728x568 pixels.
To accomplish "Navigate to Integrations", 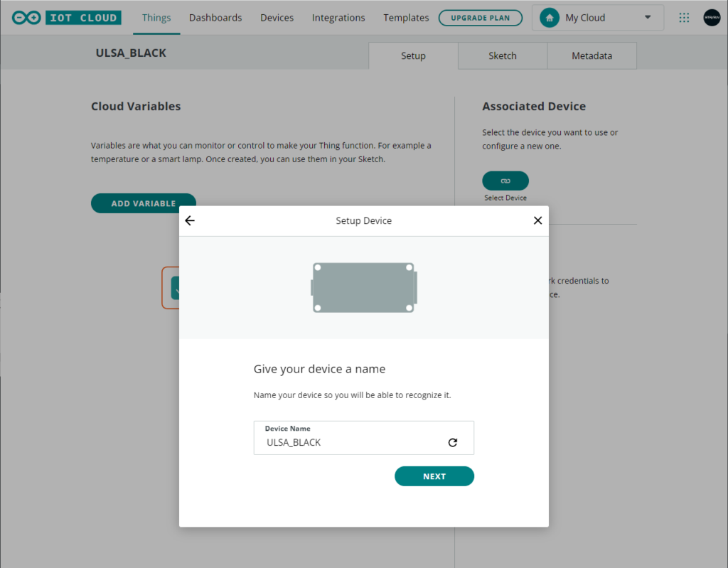I will coord(338,18).
